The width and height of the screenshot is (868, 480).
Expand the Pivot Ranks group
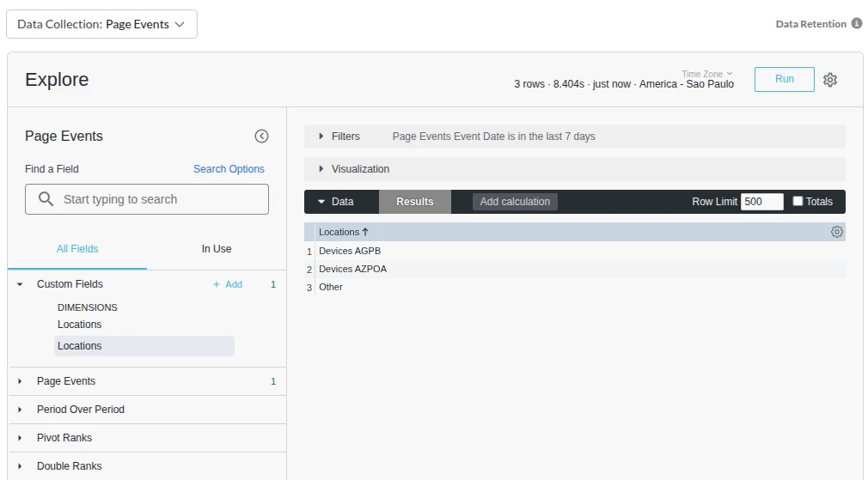click(x=20, y=437)
